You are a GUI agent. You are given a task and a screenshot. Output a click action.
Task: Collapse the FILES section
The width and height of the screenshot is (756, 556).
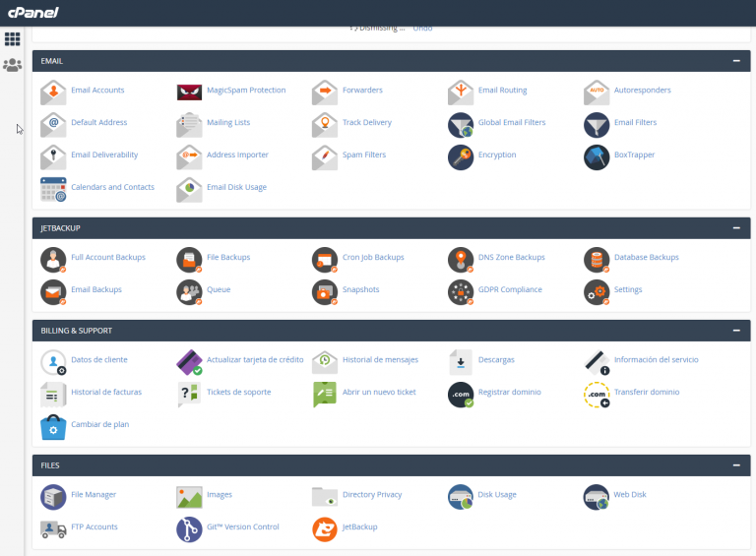(736, 464)
